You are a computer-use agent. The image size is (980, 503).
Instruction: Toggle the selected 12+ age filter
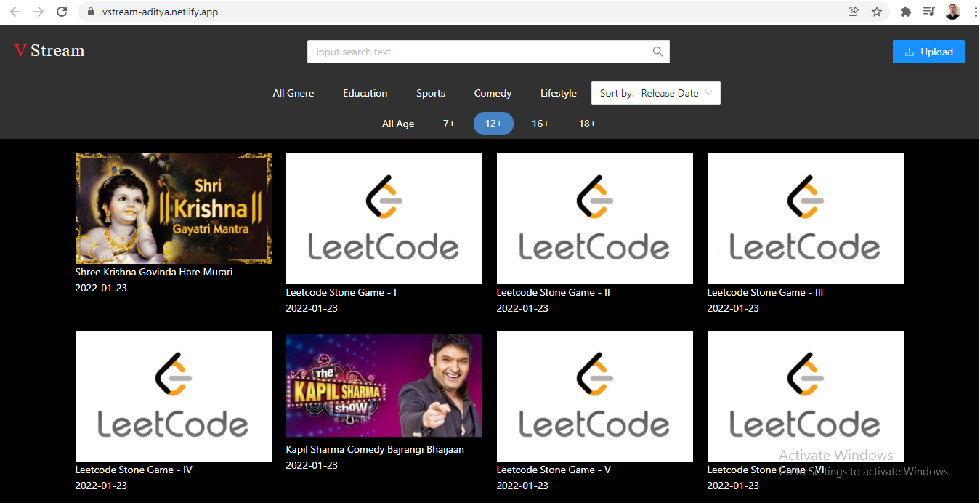[x=493, y=124]
